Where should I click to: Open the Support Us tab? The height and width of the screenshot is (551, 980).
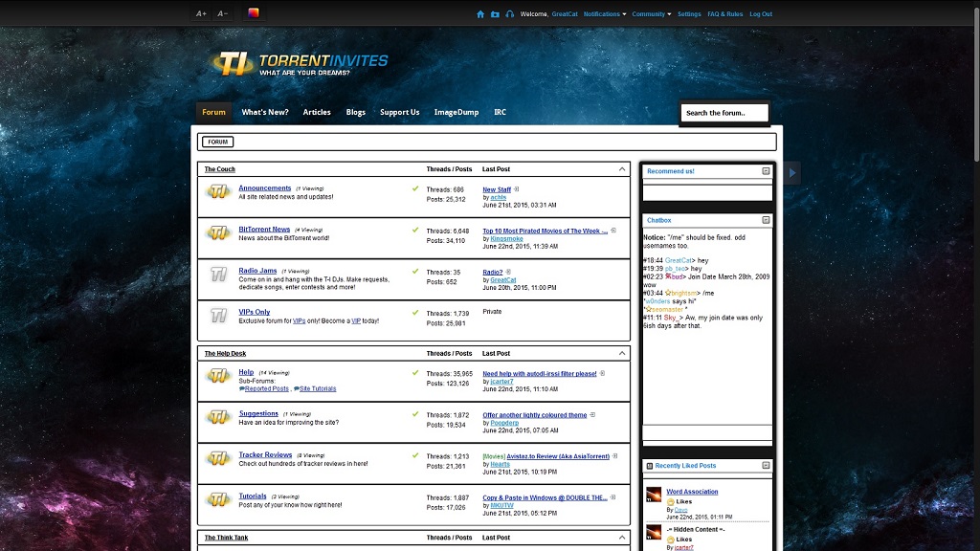400,113
